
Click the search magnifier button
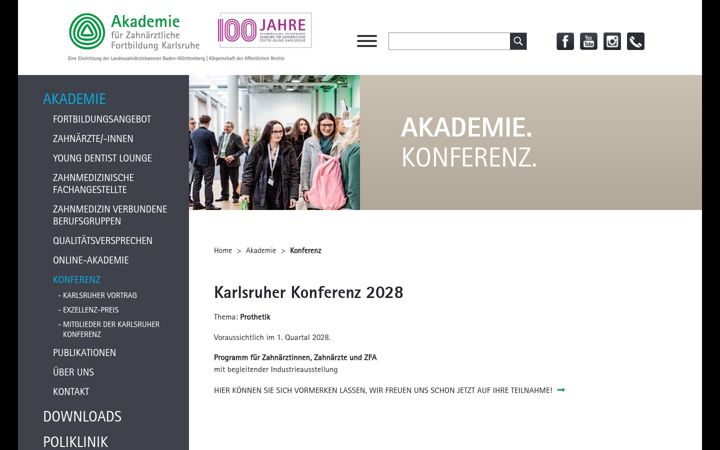coord(518,41)
